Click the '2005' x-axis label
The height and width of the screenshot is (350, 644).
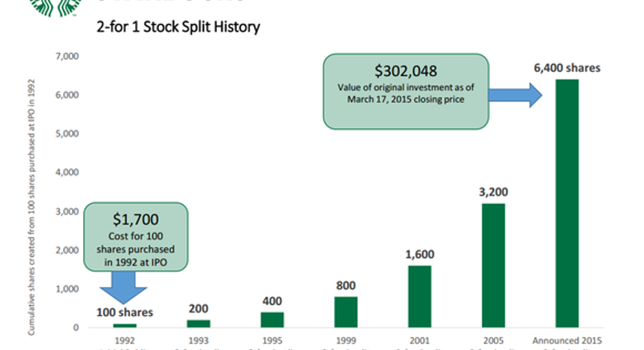click(493, 340)
